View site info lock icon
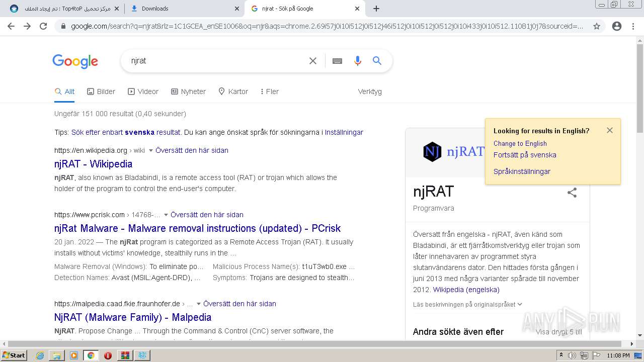 [62, 26]
